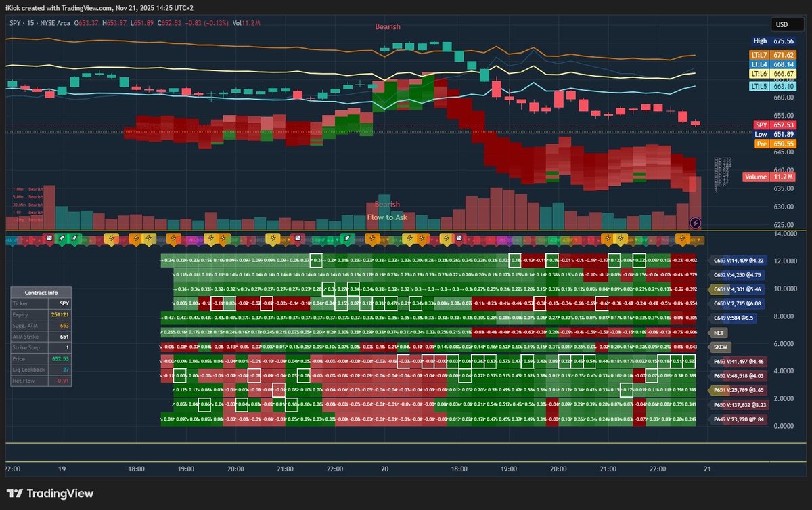Click the SPY 652.53 last price label
Viewport: 812px width, 510px height.
click(x=775, y=125)
